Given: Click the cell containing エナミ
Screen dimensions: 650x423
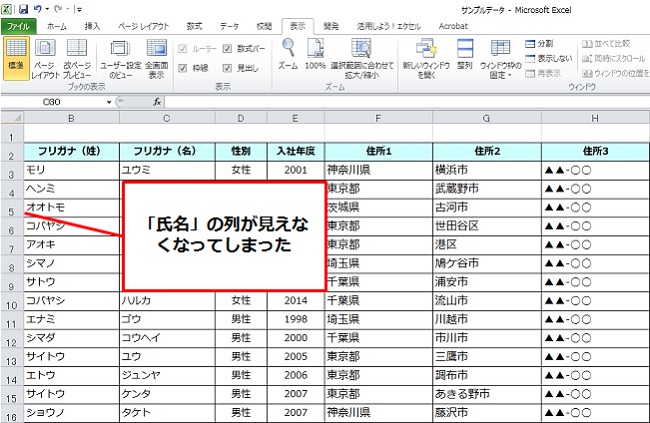Looking at the screenshot, I should click(x=71, y=319).
